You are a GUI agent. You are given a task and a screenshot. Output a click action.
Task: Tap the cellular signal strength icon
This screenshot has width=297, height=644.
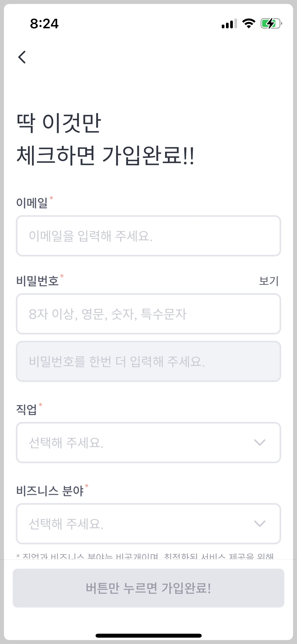click(x=229, y=24)
